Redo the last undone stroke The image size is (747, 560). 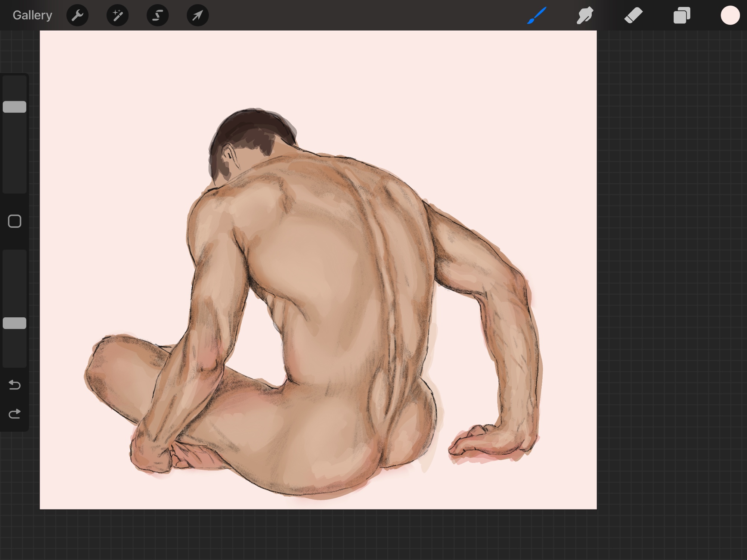[15, 414]
